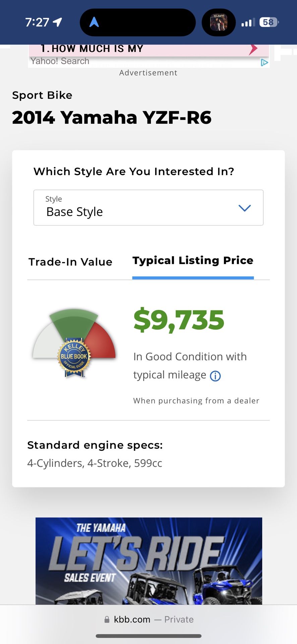Open the Style dropdown chevron

pos(245,208)
